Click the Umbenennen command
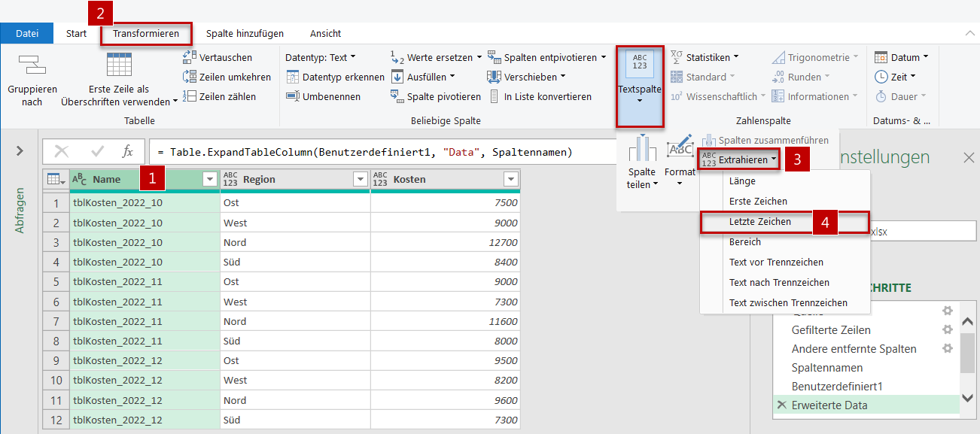 tap(323, 96)
